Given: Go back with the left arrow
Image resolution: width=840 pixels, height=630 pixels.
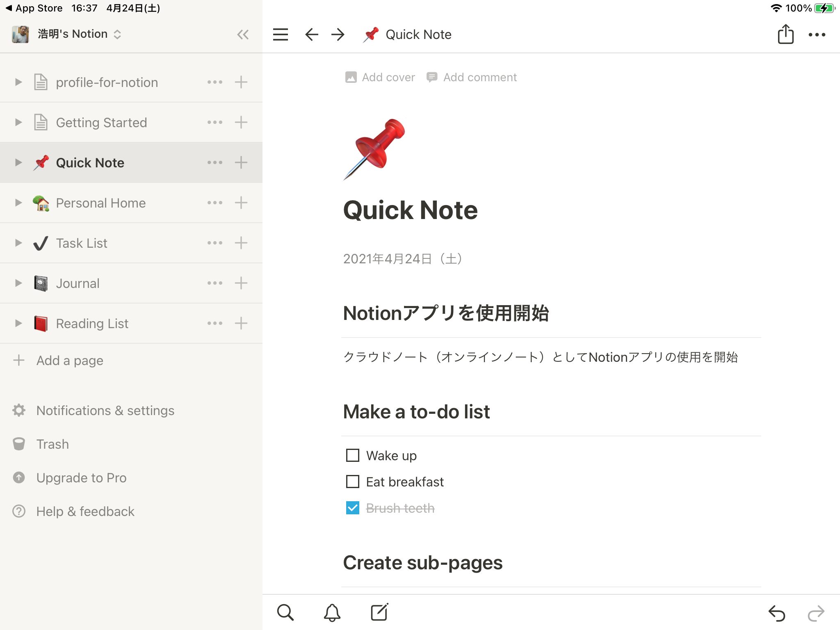Looking at the screenshot, I should [x=312, y=34].
